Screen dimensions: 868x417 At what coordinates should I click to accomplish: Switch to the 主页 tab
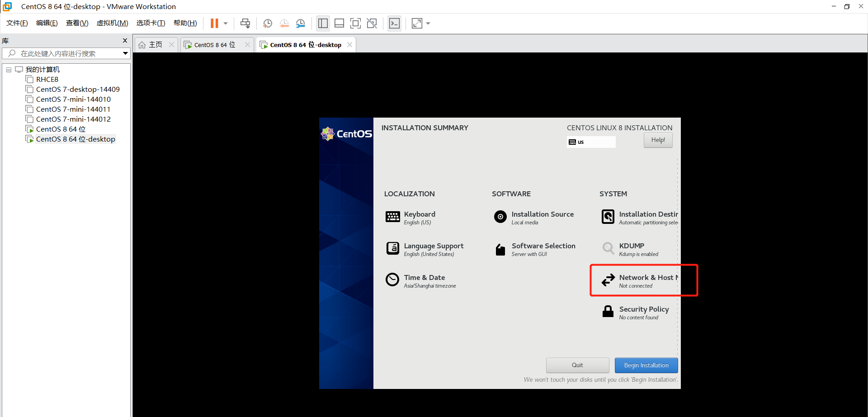click(x=156, y=45)
